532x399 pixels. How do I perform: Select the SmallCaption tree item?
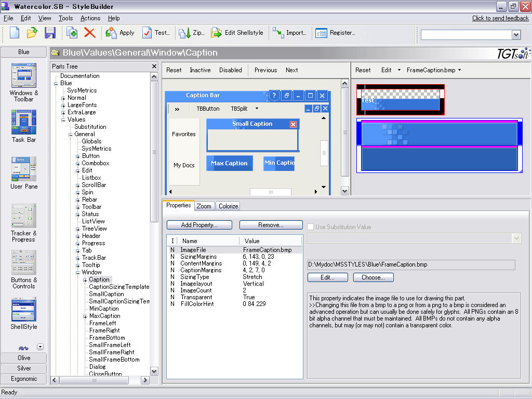click(107, 294)
